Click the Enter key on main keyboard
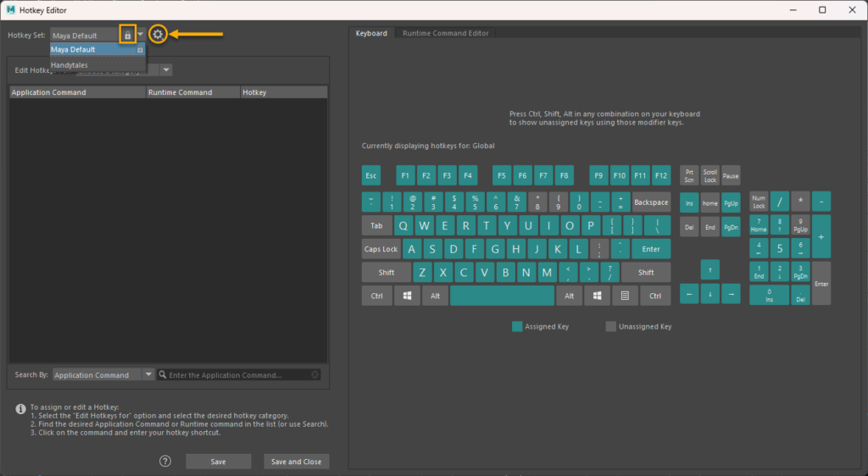This screenshot has width=868, height=476. tap(651, 249)
